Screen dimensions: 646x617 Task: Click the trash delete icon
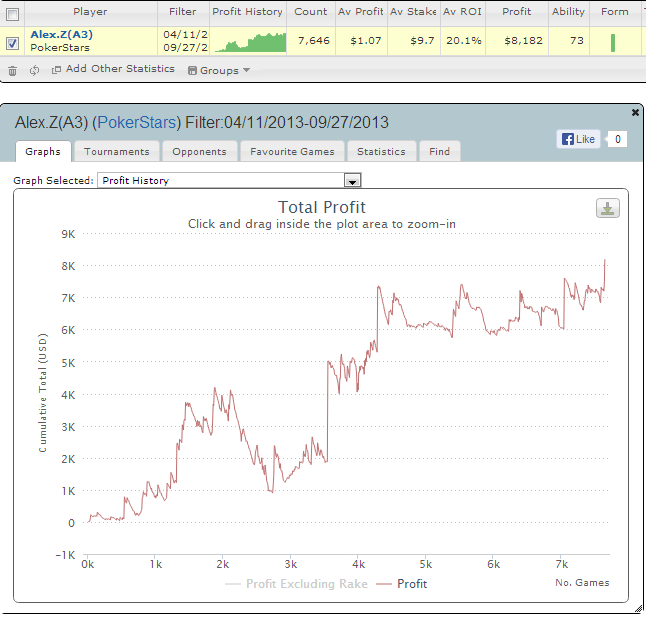tap(12, 71)
